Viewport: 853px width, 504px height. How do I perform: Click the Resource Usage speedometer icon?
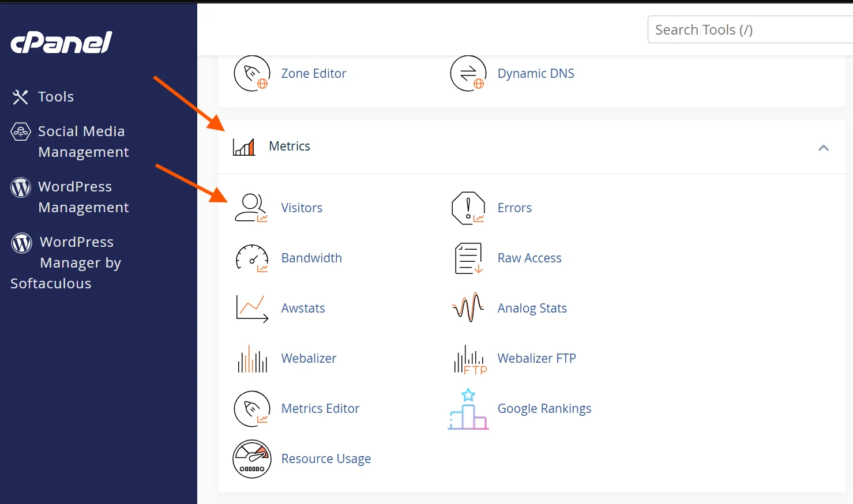pos(251,458)
